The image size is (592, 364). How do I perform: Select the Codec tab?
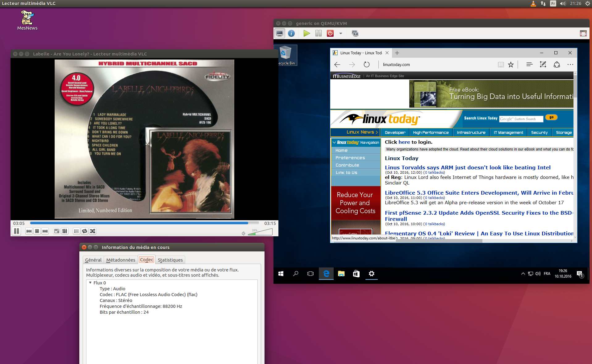(x=147, y=260)
